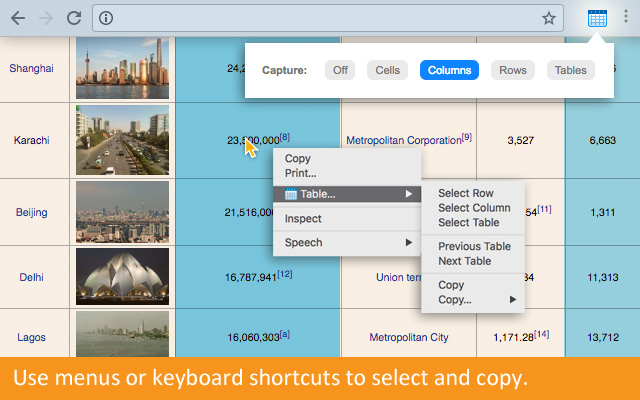
Task: Click the browser back arrow
Action: (18, 18)
